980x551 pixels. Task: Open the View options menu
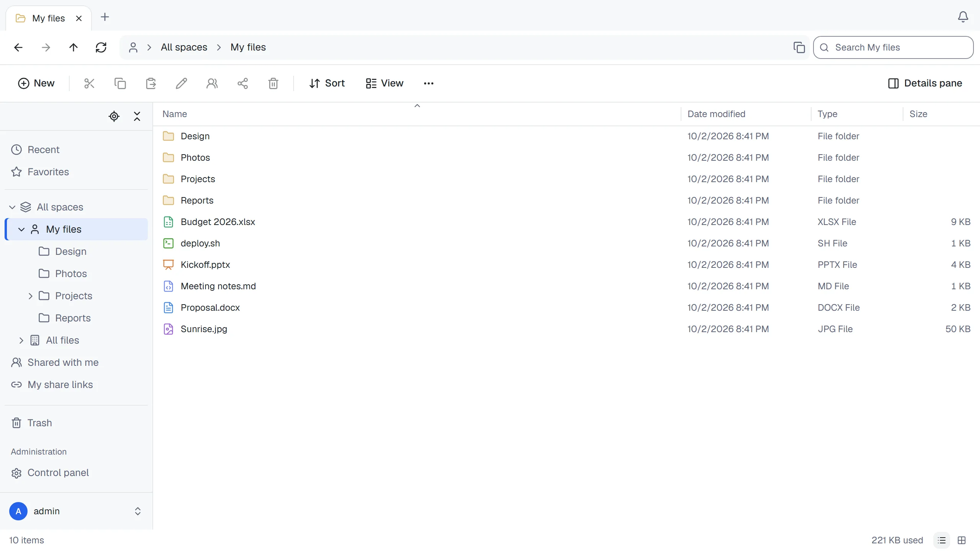384,83
